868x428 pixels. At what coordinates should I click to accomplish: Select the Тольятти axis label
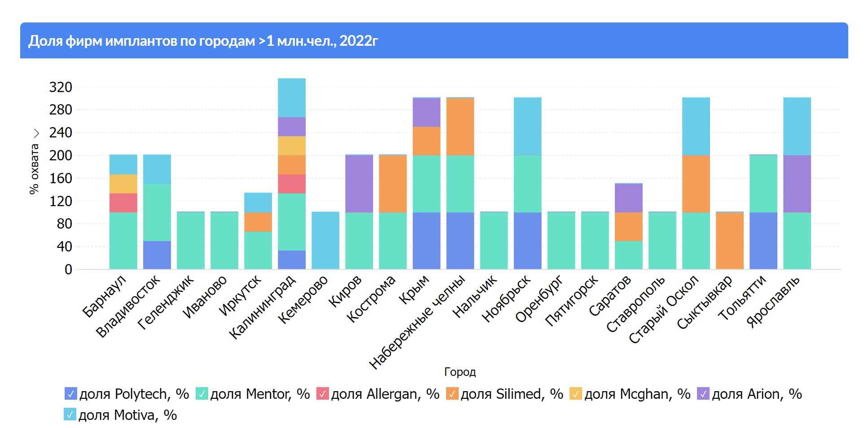[x=743, y=298]
